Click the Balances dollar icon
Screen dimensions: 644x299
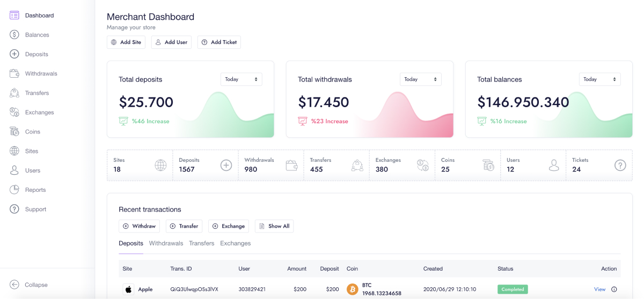[x=14, y=35]
